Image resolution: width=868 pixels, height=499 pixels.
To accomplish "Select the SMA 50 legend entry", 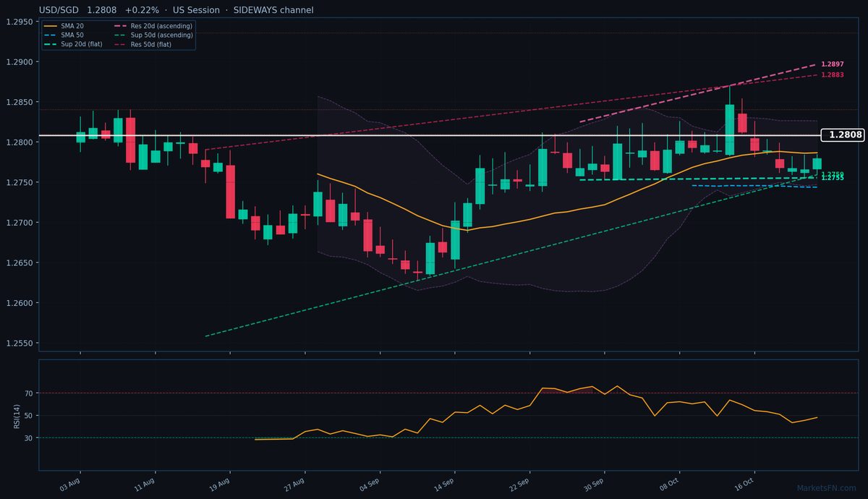I will (64, 35).
